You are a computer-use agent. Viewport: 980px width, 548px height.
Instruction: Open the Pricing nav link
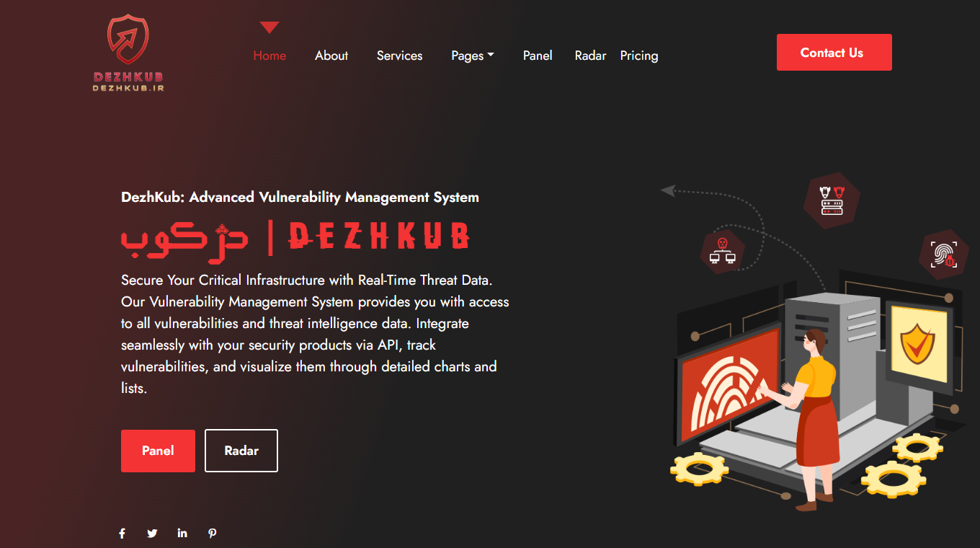point(639,56)
